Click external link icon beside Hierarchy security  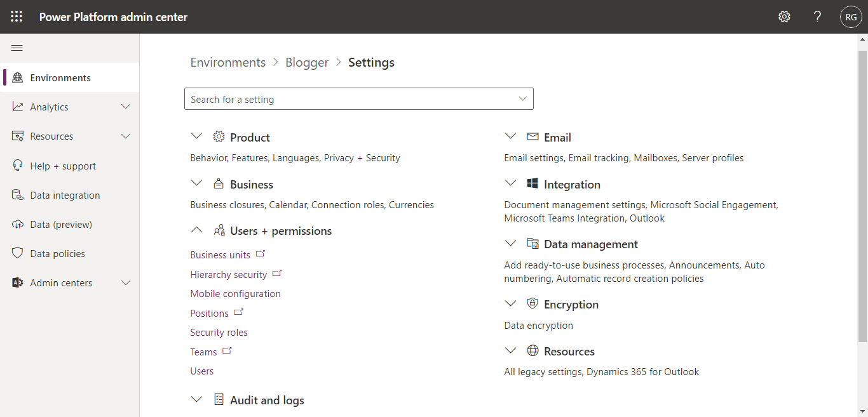[x=276, y=274]
